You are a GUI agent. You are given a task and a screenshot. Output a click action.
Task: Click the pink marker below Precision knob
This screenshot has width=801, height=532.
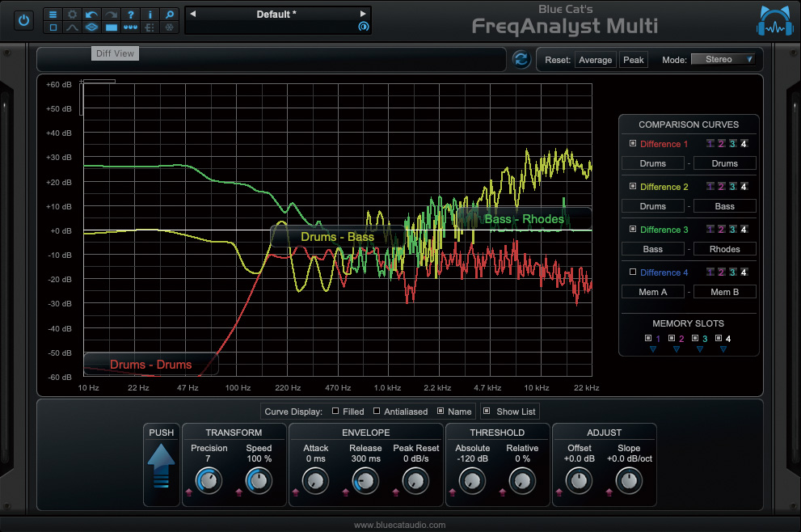pos(189,492)
